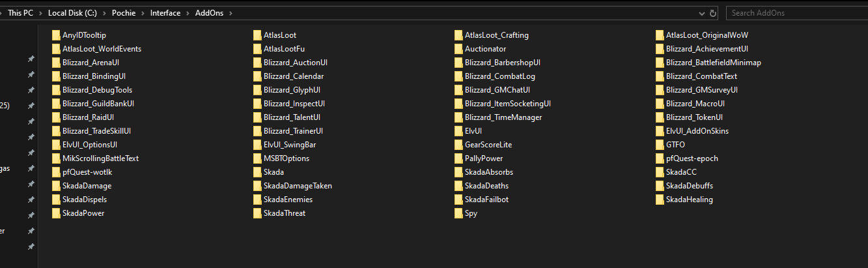Viewport: 868px width, 268px height.
Task: Click the SkadaHealing folder icon
Action: coord(659,200)
